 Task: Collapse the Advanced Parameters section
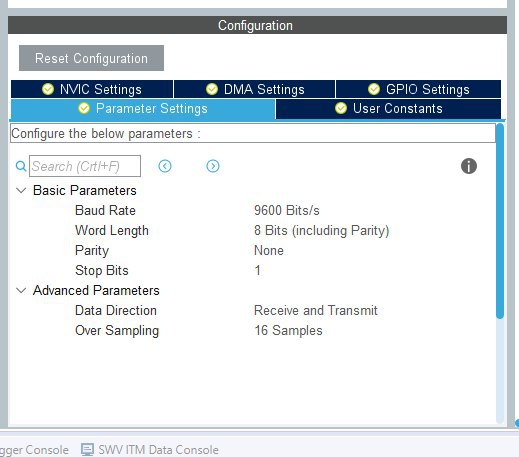[21, 291]
